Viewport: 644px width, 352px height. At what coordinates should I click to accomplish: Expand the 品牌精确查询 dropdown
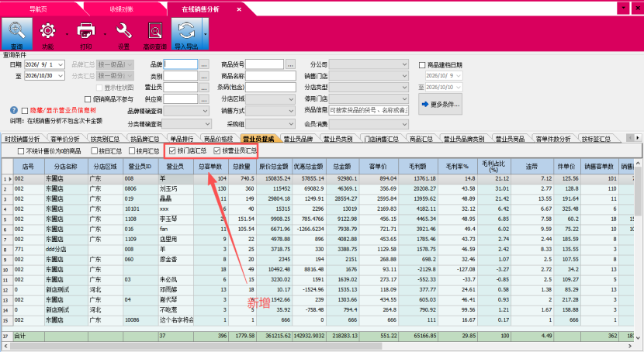(205, 111)
